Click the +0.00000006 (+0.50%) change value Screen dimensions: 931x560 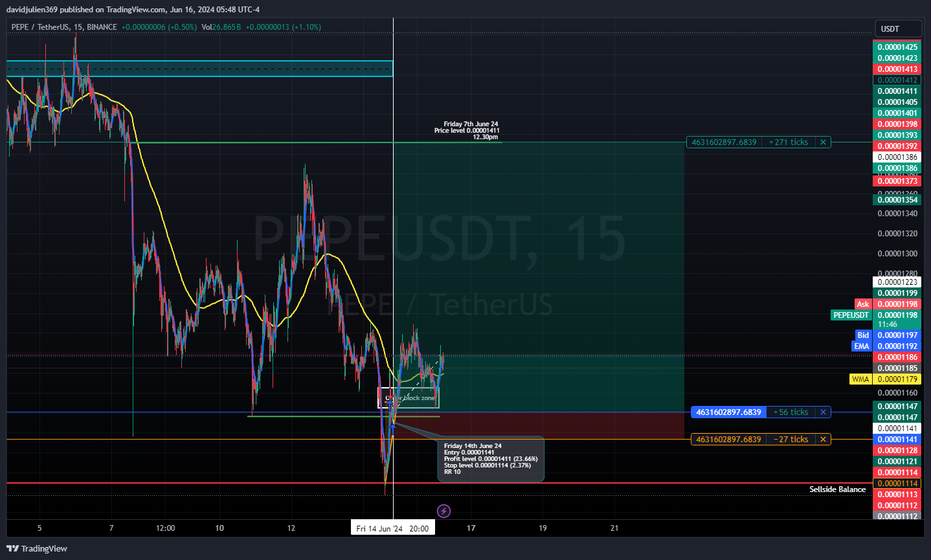click(159, 27)
